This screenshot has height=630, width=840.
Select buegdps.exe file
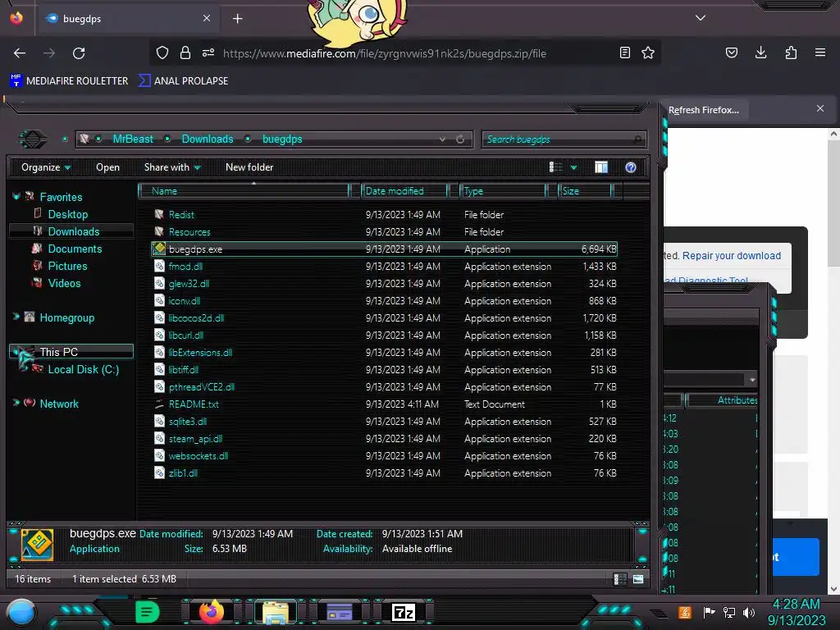tap(384, 249)
